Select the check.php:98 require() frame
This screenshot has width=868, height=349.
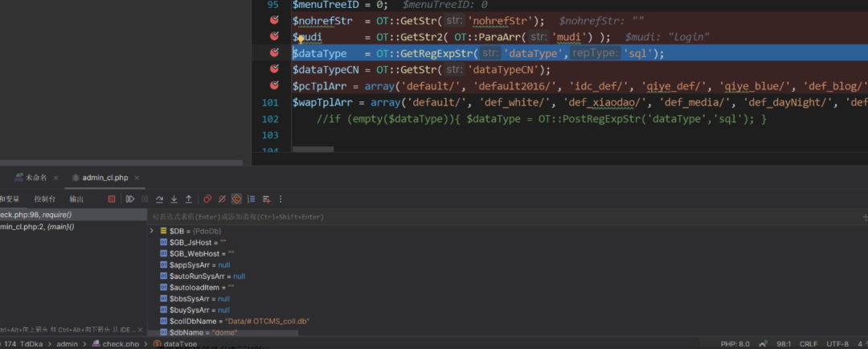point(73,215)
